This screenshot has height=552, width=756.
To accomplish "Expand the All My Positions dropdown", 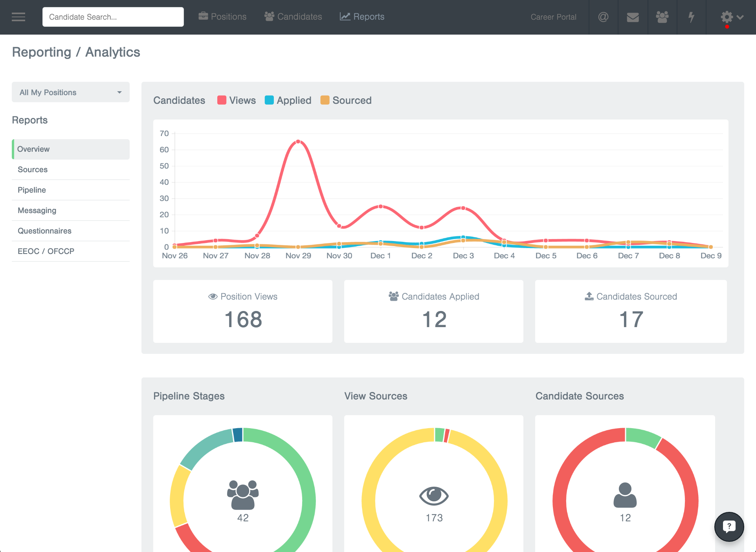I will click(71, 92).
